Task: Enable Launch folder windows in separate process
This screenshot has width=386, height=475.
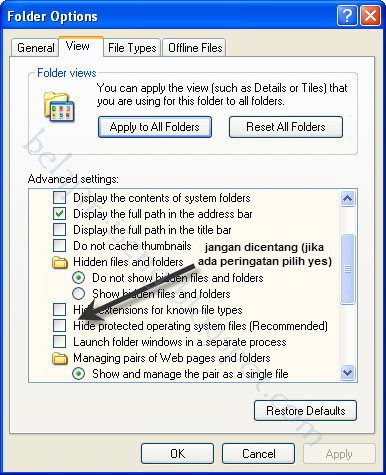Action: tap(59, 342)
